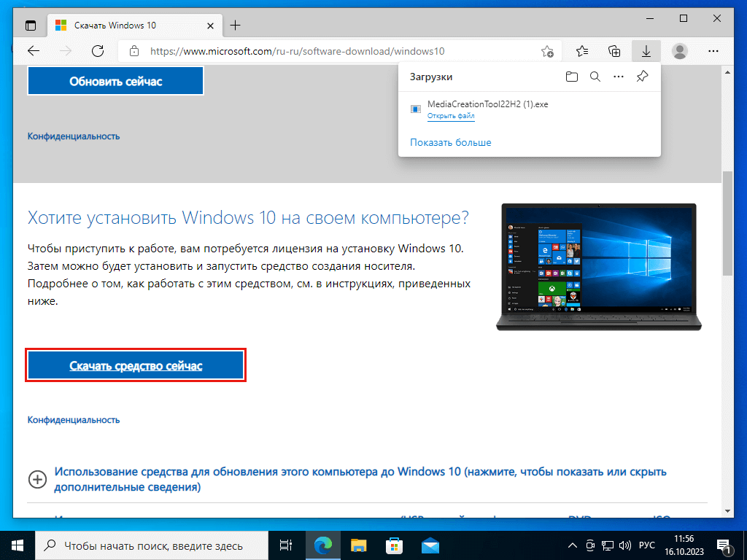This screenshot has width=747, height=560.
Task: Click the Скачать средство сейчас button
Action: click(136, 365)
